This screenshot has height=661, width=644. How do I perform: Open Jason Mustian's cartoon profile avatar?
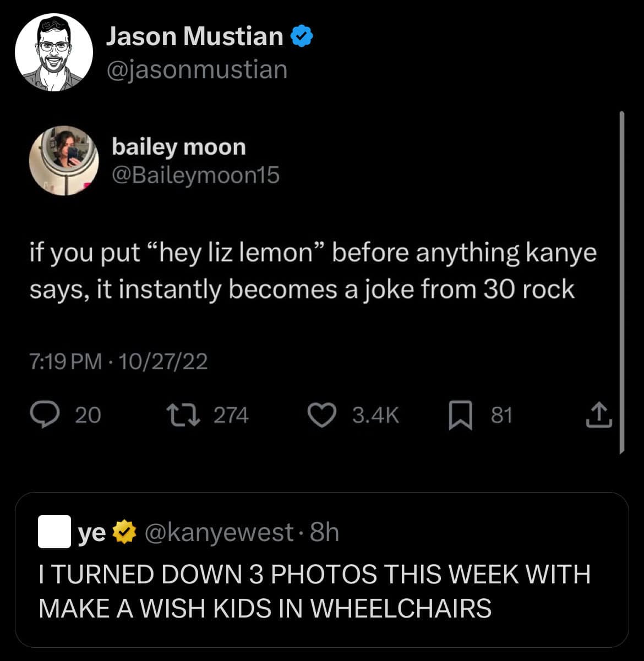point(54,53)
